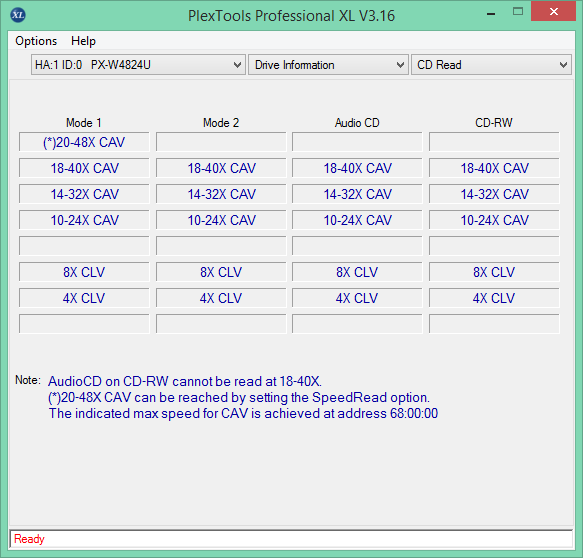Viewport: 583px width, 558px height.
Task: Maximize the PlexTools window
Action: coord(518,12)
